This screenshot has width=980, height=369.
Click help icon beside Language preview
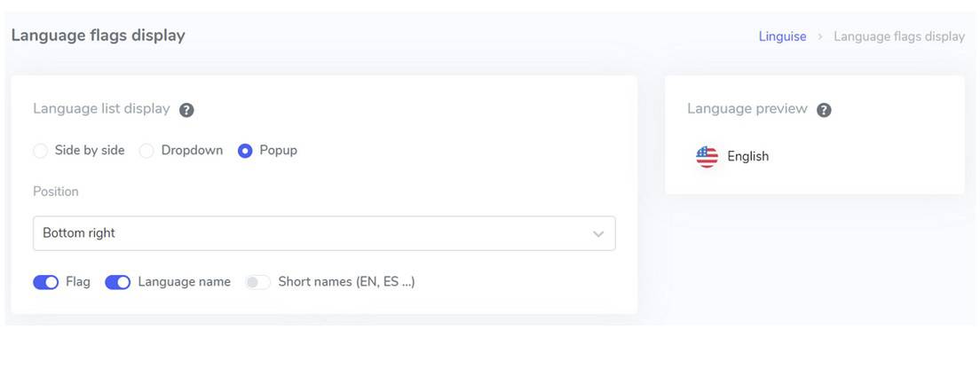click(825, 110)
